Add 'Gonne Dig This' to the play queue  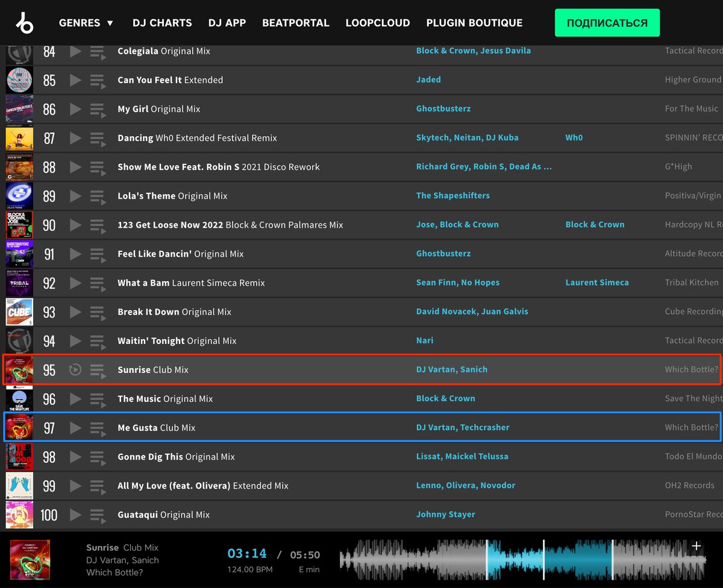98,456
